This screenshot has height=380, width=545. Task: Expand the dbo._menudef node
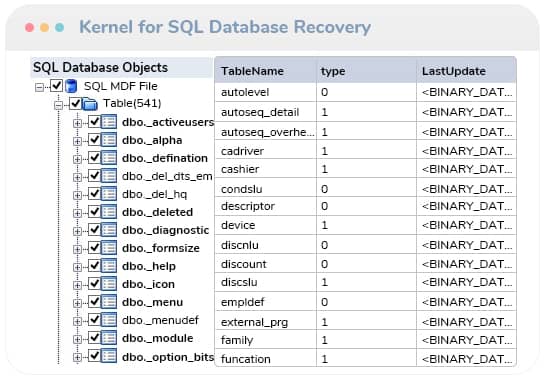click(x=77, y=321)
